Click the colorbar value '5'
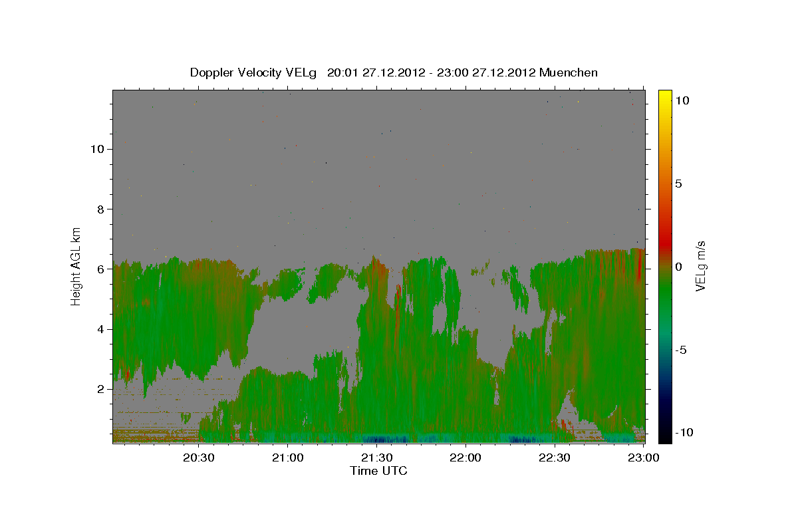The width and height of the screenshot is (798, 532). pyautogui.click(x=679, y=184)
